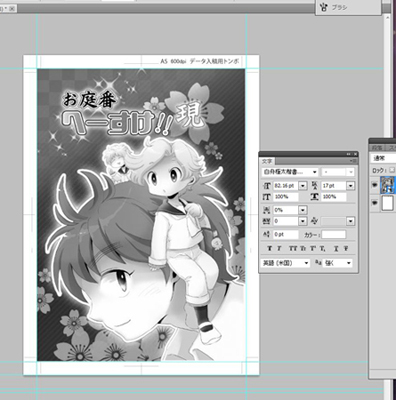The height and width of the screenshot is (400, 396).
Task: Click the kerning AV icon
Action: coord(315,221)
